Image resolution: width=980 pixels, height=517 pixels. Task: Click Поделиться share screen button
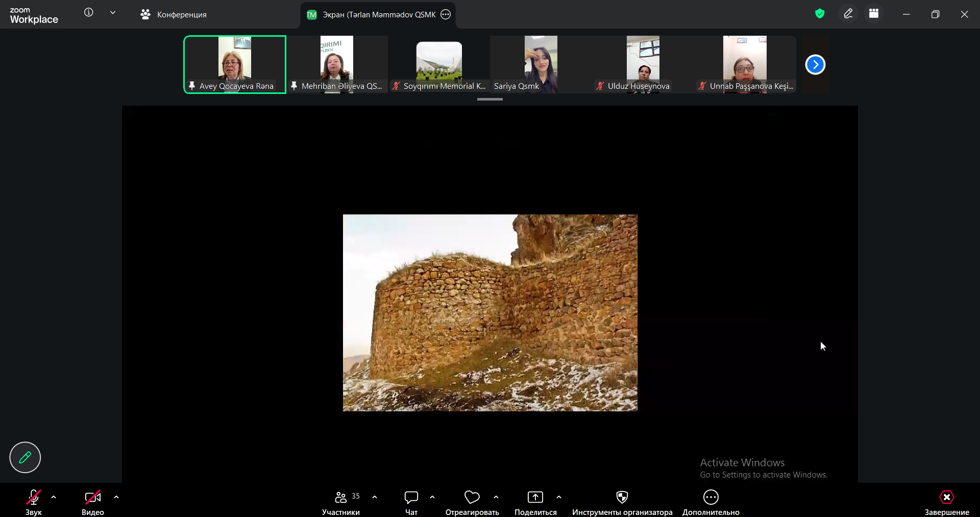point(535,502)
